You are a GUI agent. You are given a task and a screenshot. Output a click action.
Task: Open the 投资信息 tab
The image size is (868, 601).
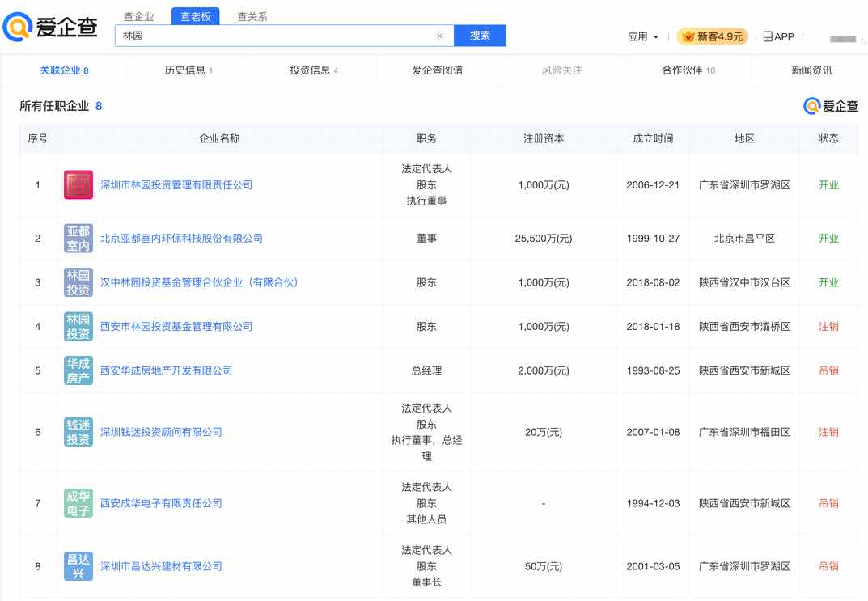click(x=313, y=70)
